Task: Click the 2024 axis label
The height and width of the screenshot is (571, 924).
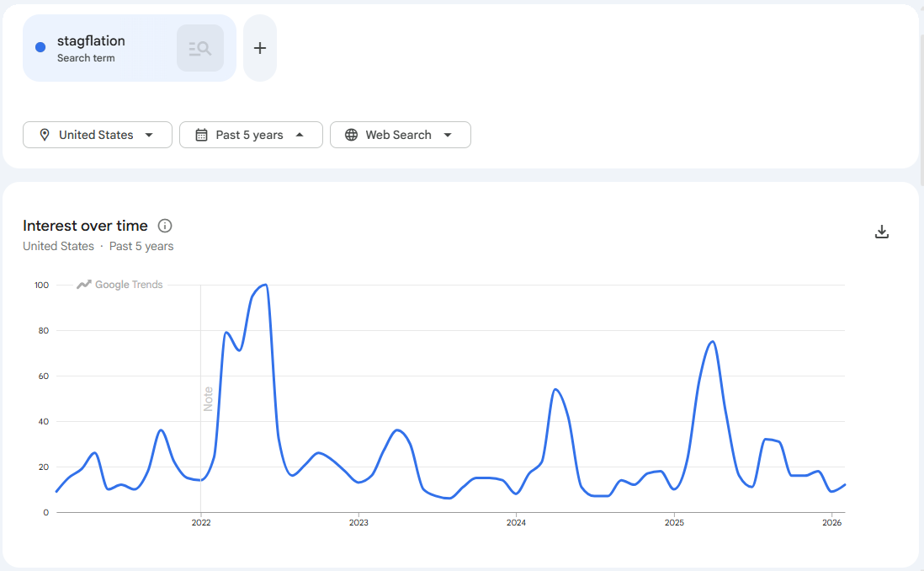Action: (x=516, y=523)
